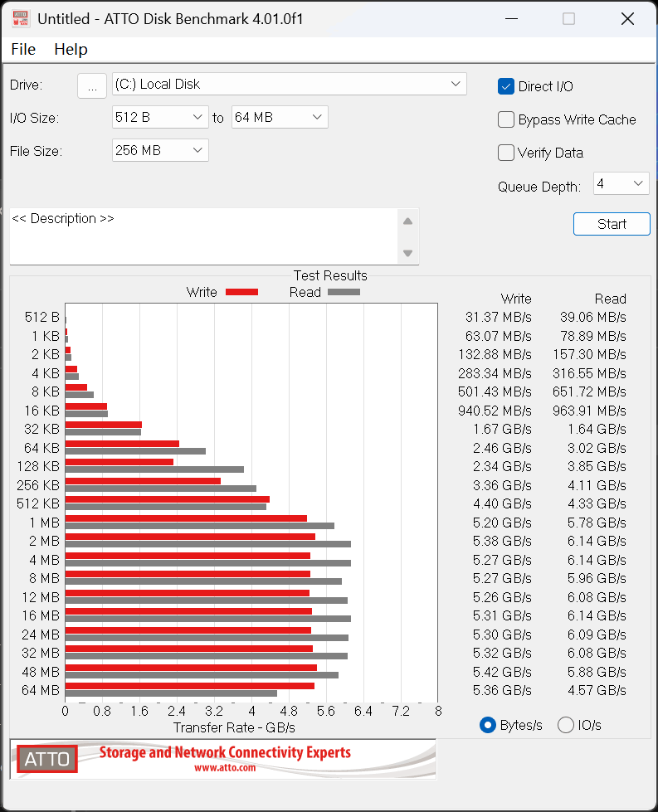Screen dimensions: 658x812
Task: Open the File menu
Action: pyautogui.click(x=23, y=49)
